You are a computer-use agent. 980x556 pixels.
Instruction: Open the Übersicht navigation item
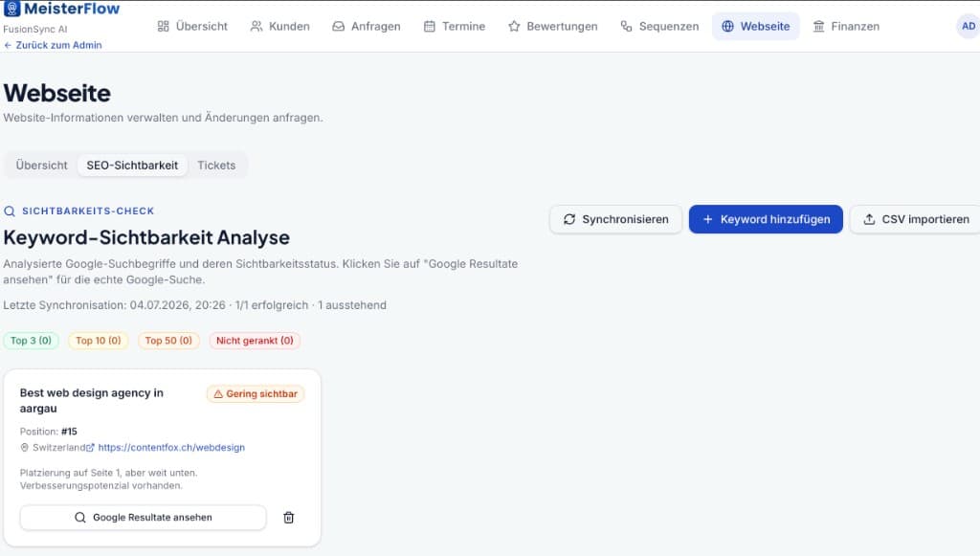[x=192, y=26]
